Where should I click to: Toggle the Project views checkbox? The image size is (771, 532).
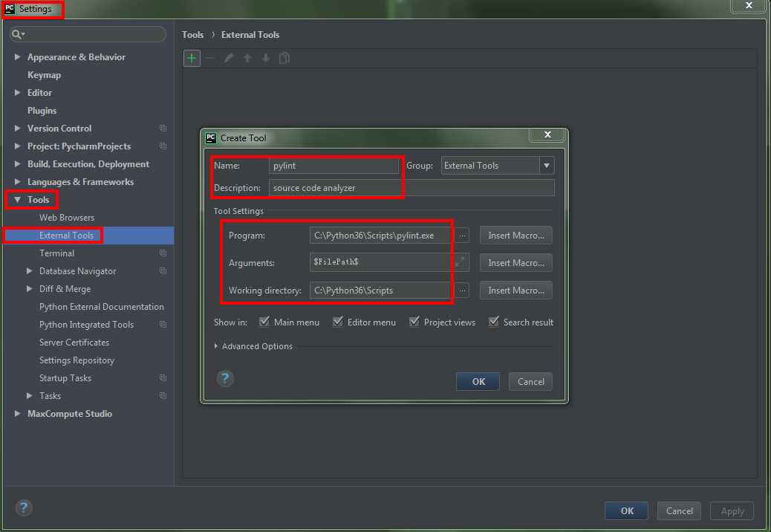tap(414, 322)
